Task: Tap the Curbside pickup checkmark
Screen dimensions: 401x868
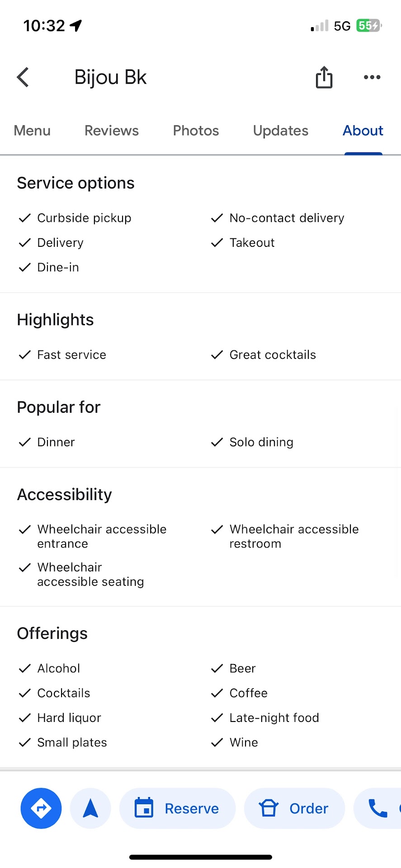Action: click(25, 218)
